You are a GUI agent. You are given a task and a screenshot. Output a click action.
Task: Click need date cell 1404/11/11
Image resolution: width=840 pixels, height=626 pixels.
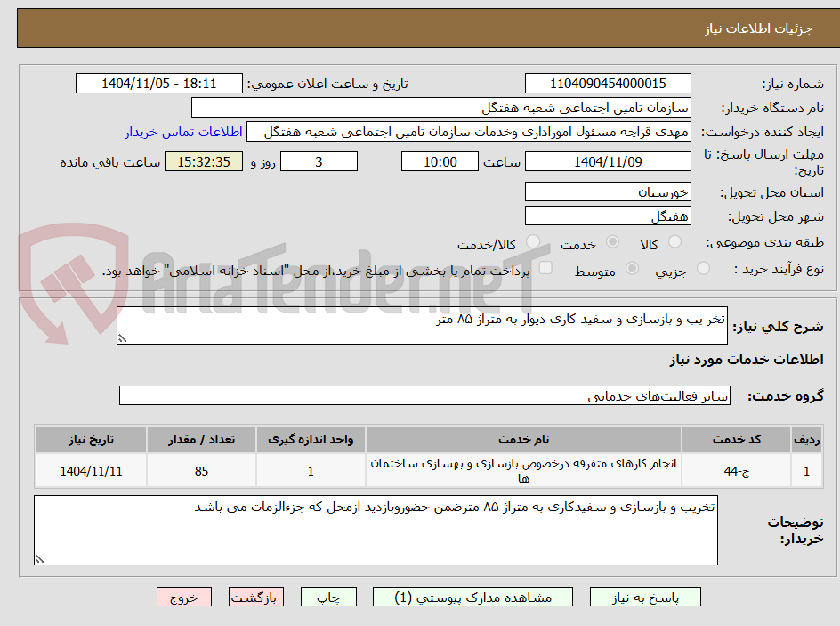tap(91, 470)
